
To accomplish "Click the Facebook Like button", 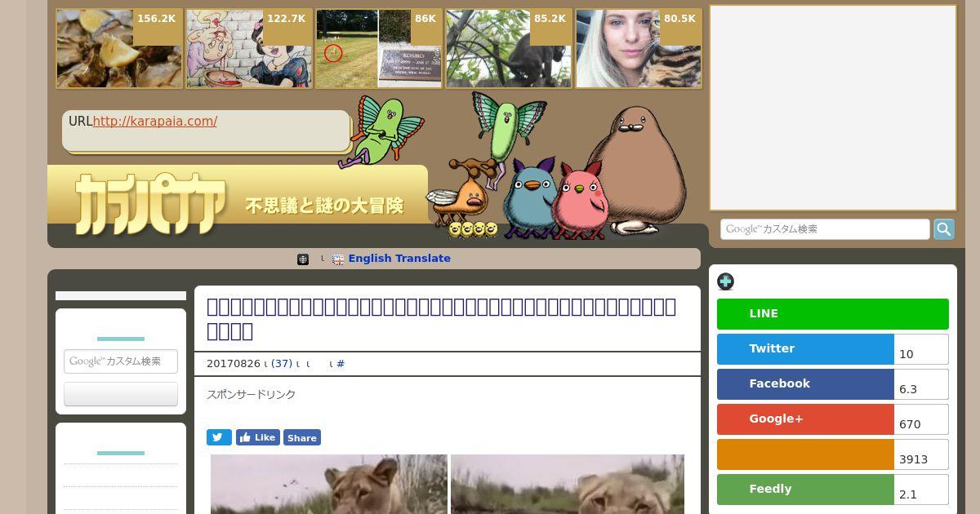I will [x=258, y=437].
